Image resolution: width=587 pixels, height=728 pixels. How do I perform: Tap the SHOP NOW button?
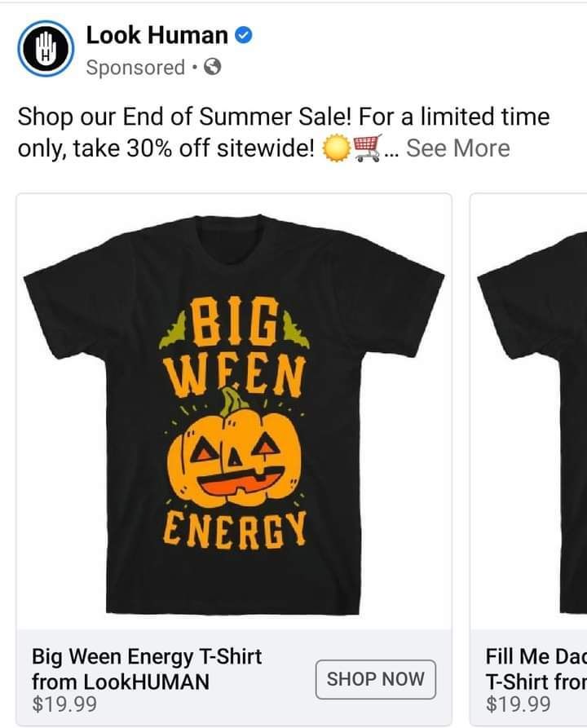pyautogui.click(x=376, y=679)
